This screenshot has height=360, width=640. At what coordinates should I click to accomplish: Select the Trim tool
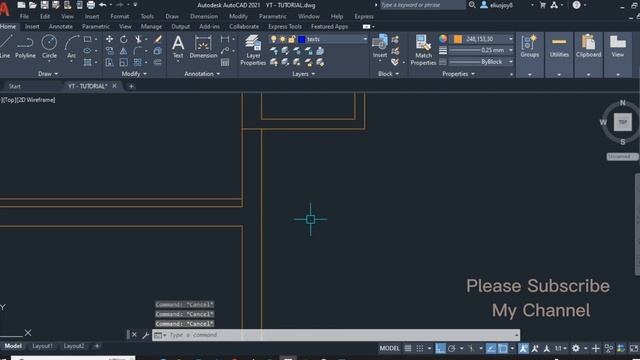tap(138, 39)
